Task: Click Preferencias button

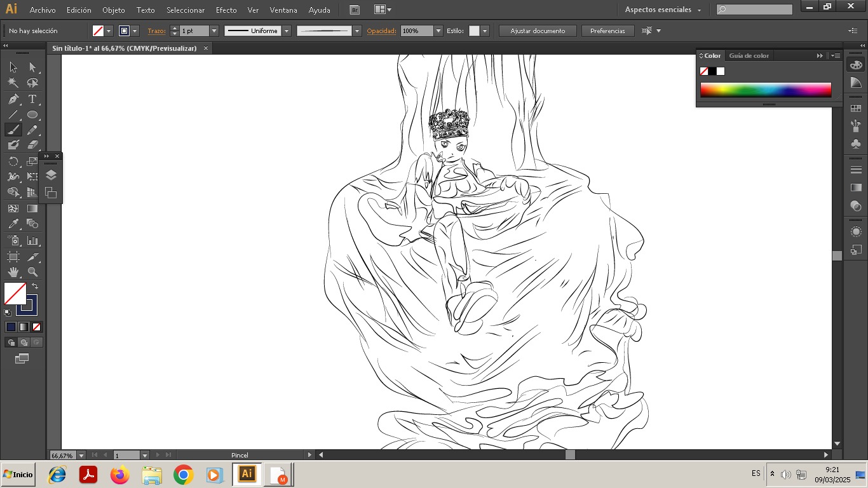Action: click(x=607, y=30)
